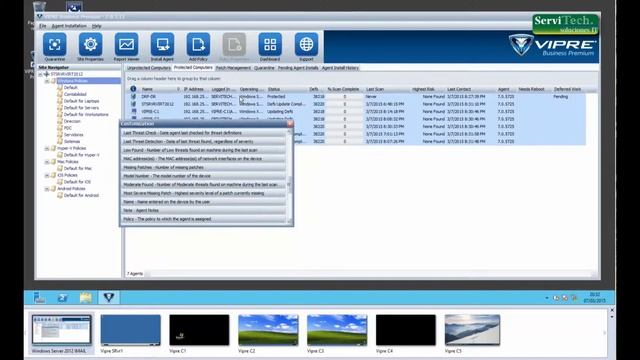Image resolution: width=640 pixels, height=360 pixels.
Task: Collapse the Windows Policies tree node
Action: coord(47,81)
